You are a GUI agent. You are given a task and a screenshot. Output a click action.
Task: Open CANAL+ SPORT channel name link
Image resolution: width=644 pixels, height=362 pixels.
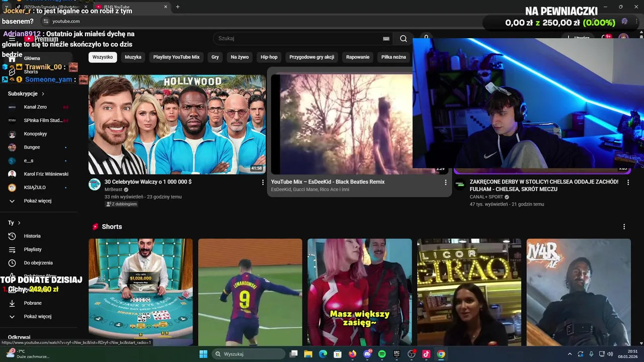486,197
